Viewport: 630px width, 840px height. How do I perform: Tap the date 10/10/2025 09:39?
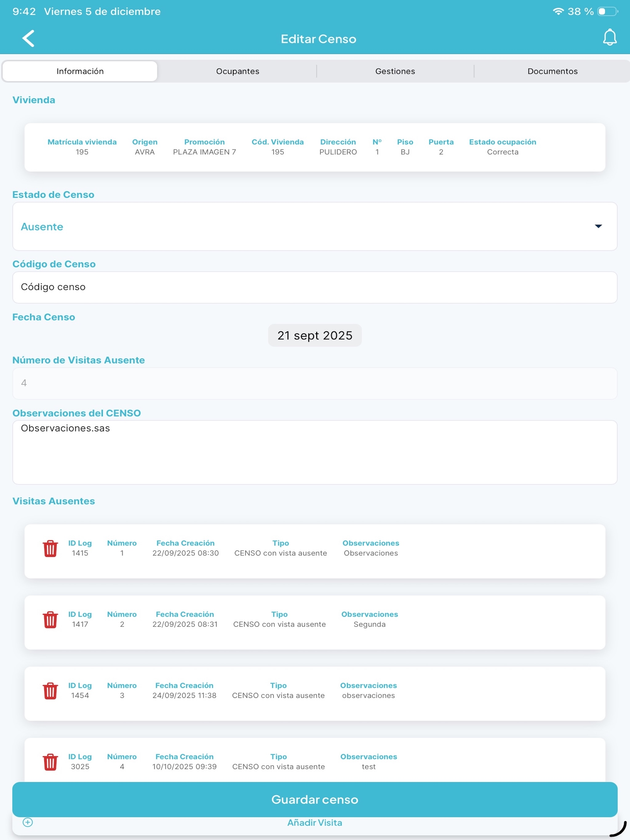[184, 766]
